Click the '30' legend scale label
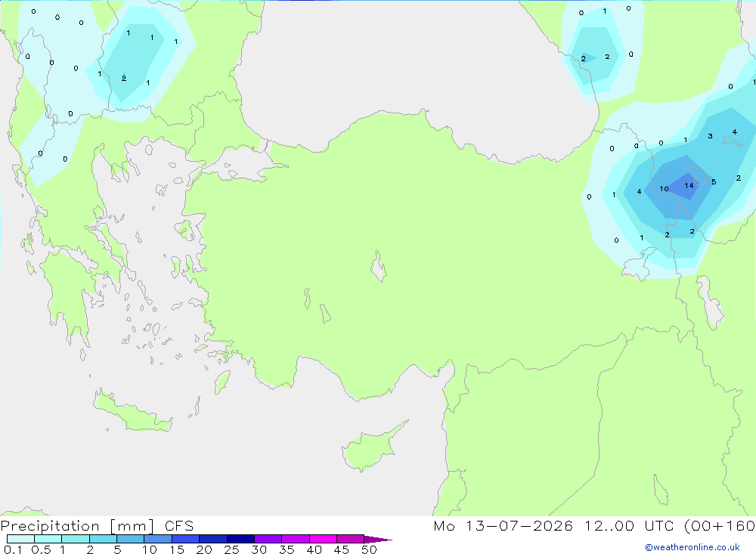 (x=259, y=549)
